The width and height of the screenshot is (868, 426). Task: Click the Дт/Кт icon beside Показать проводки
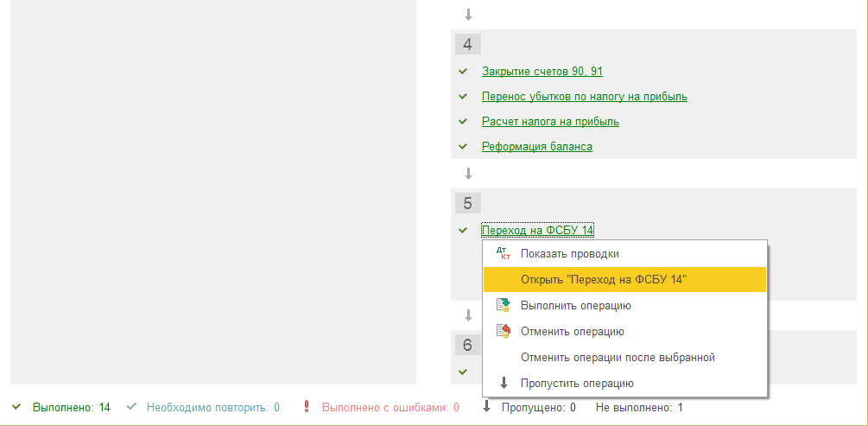tap(504, 254)
